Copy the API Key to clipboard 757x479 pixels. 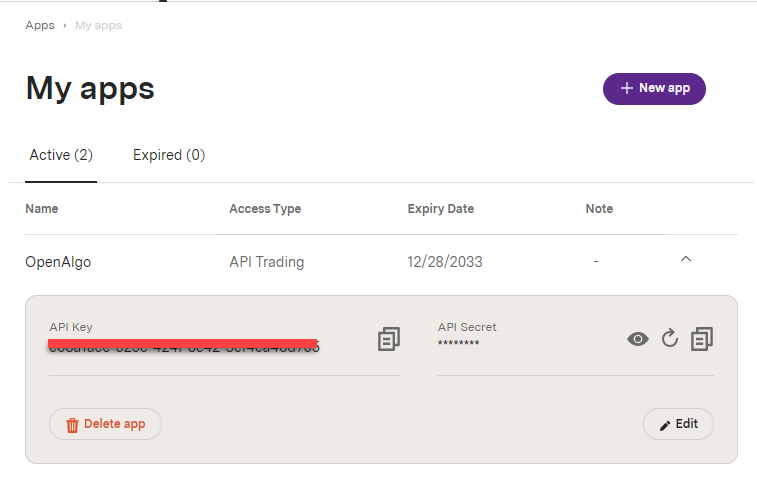pyautogui.click(x=388, y=340)
